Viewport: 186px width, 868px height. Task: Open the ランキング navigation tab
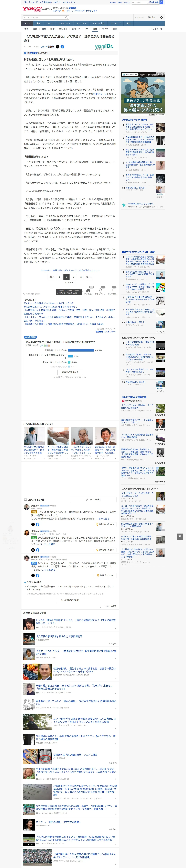point(115,24)
